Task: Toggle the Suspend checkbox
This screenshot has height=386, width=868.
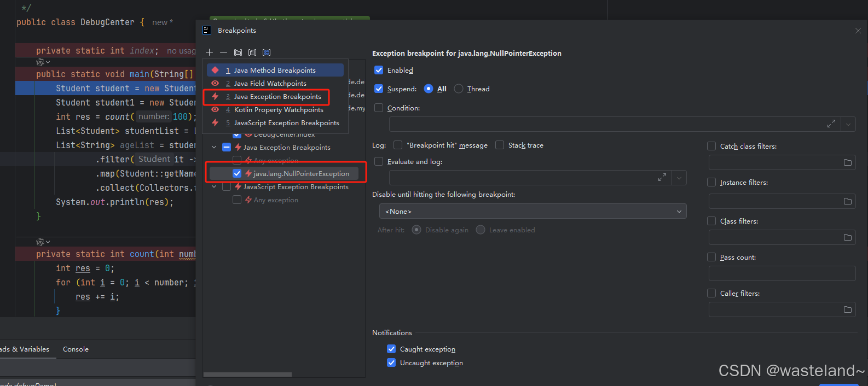Action: 379,89
